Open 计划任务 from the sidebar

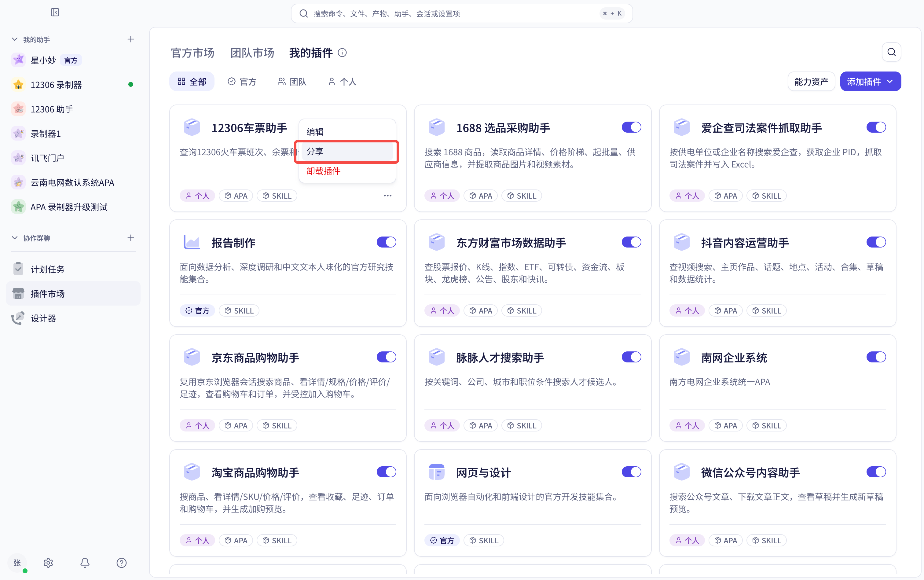coord(73,269)
